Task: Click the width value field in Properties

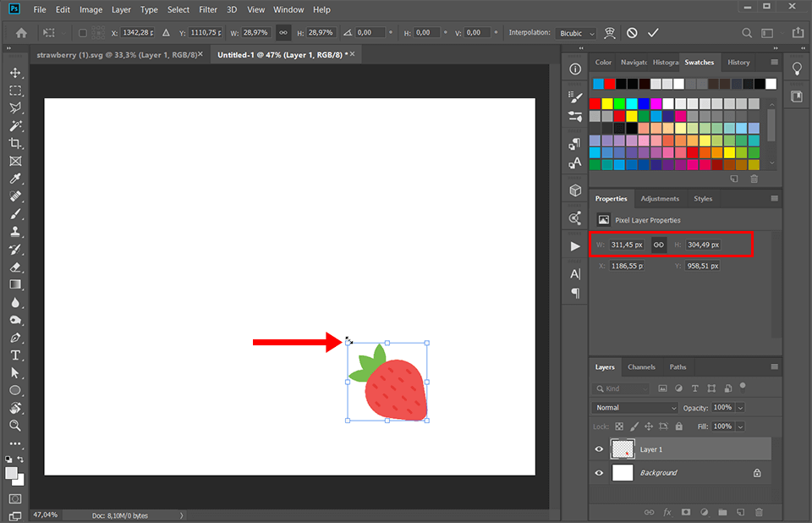Action: (x=628, y=245)
